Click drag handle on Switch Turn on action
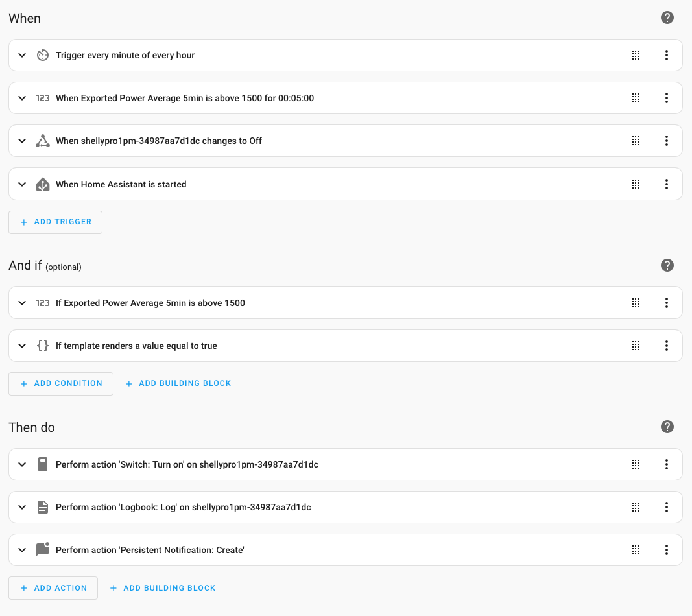Screen dimensions: 692x616 tap(636, 464)
